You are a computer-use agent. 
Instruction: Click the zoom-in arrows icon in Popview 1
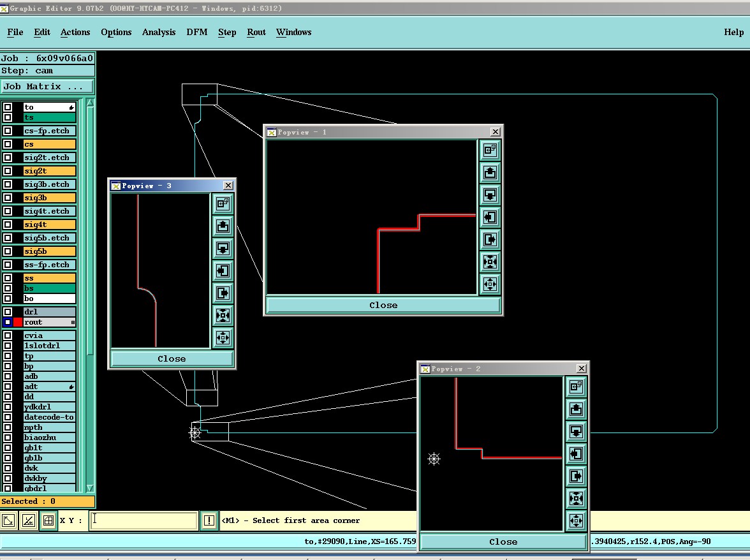(x=490, y=262)
